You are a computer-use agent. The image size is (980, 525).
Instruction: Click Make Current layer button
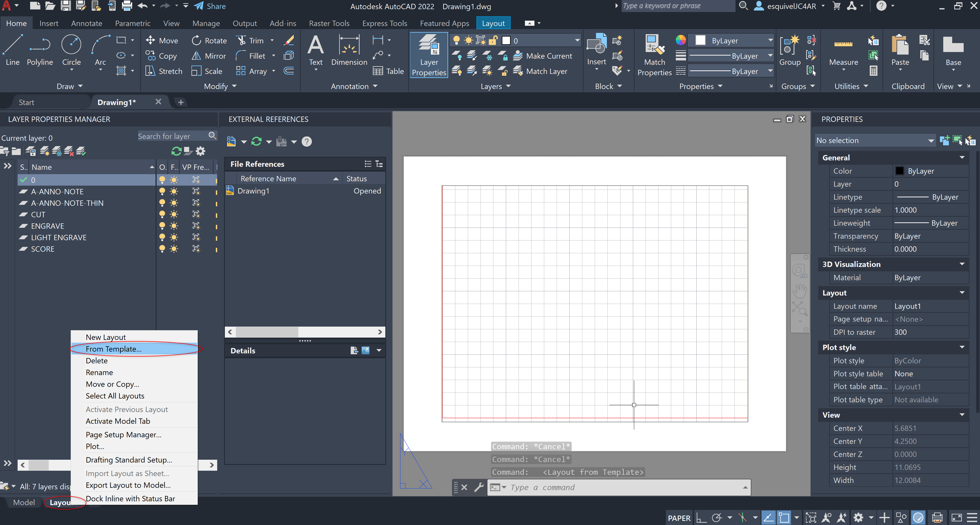pos(543,56)
